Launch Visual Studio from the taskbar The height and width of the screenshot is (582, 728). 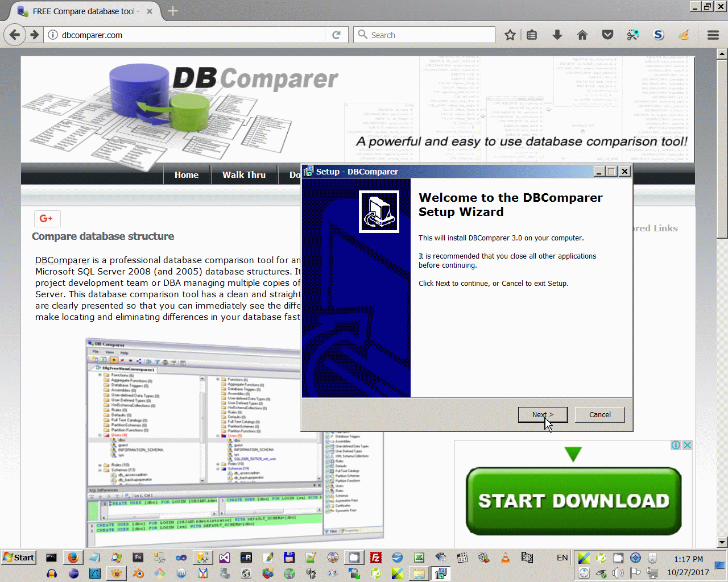[x=224, y=558]
